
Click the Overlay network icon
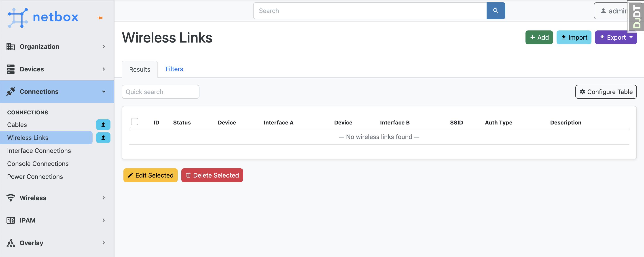tap(11, 242)
